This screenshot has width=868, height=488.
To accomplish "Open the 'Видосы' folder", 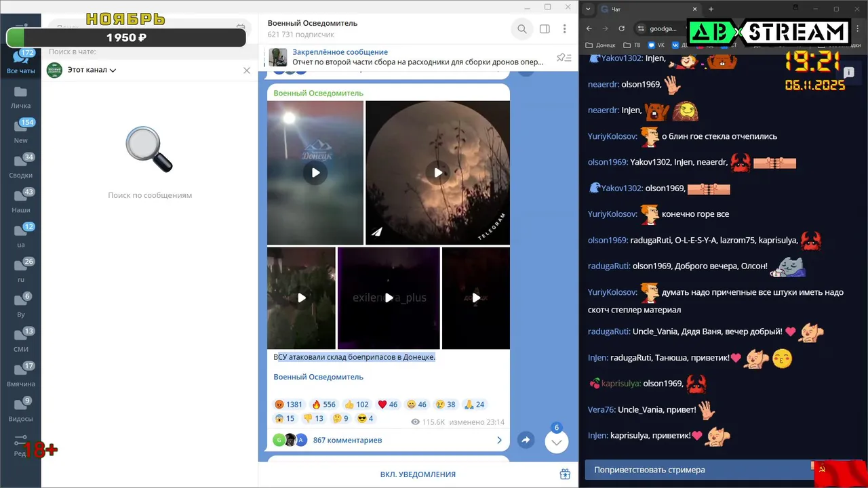I will (20, 410).
